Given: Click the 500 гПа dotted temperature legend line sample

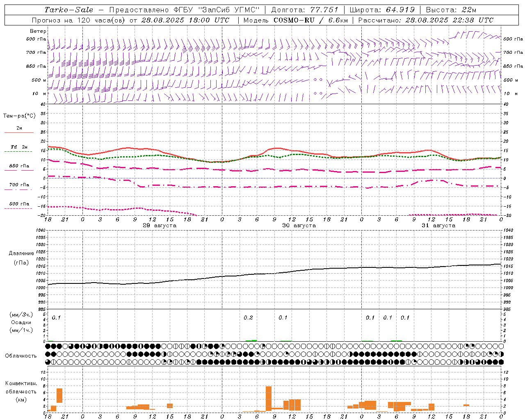Looking at the screenshot, I should tap(18, 208).
